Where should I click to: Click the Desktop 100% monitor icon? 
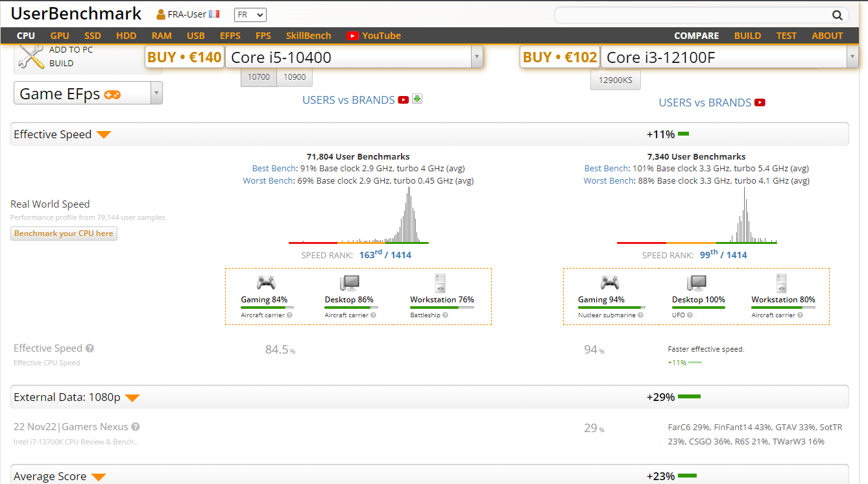point(696,282)
